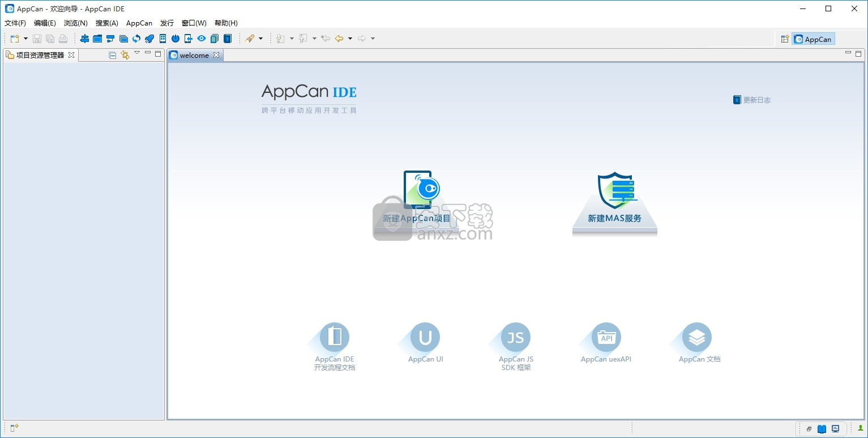Click the New wizard icon in the toolbar
The width and height of the screenshot is (868, 438).
15,39
